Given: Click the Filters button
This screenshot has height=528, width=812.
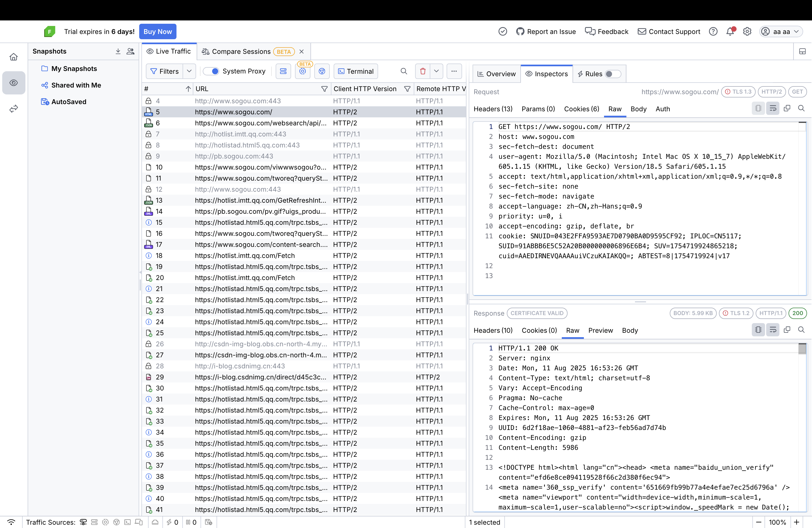Looking at the screenshot, I should tap(164, 71).
